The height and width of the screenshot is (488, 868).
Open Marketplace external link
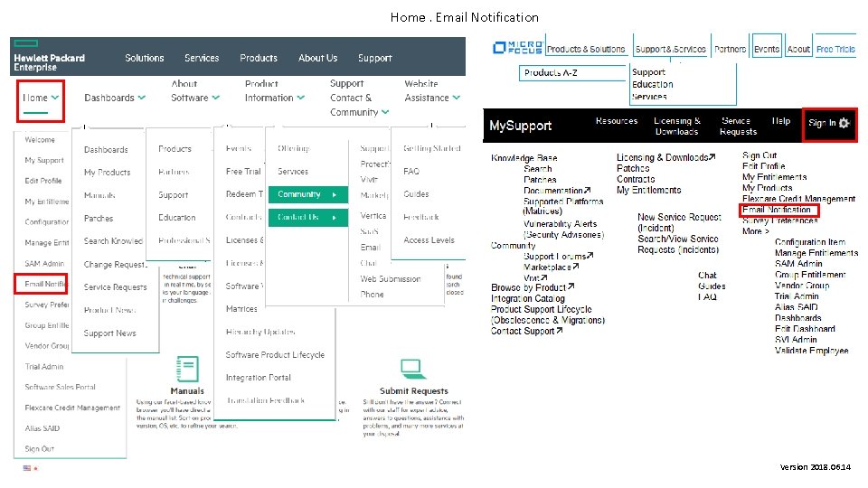click(552, 267)
